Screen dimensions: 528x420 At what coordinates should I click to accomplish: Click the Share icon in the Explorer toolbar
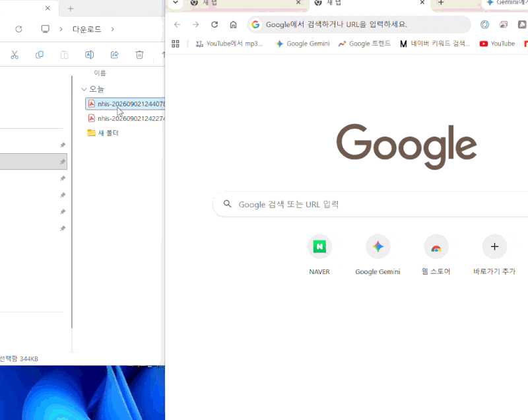click(114, 55)
